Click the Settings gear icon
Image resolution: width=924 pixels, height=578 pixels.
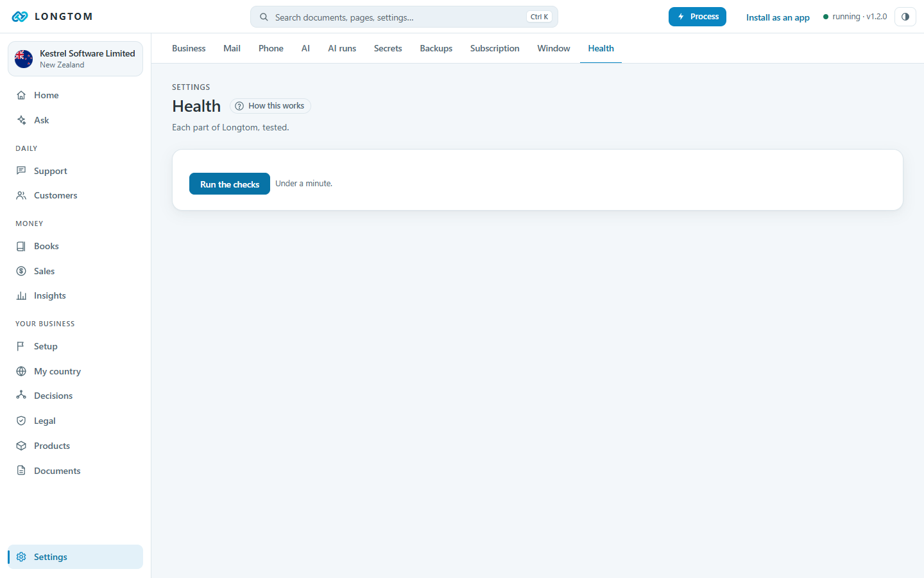click(x=21, y=557)
